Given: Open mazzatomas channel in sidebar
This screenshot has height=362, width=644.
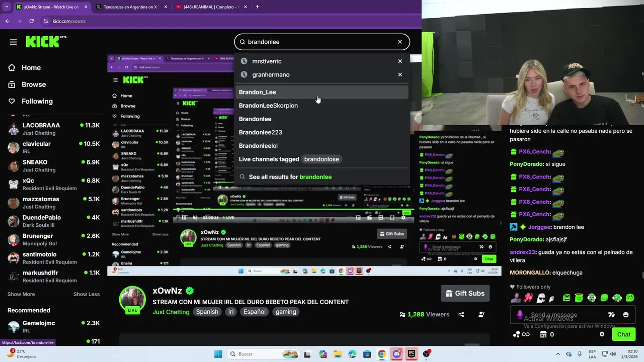Looking at the screenshot, I should [53, 203].
